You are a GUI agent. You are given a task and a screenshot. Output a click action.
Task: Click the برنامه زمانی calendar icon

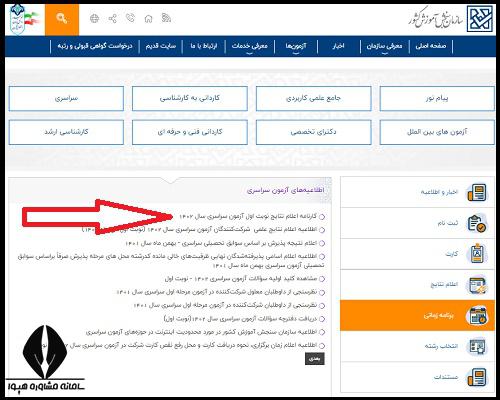(478, 316)
